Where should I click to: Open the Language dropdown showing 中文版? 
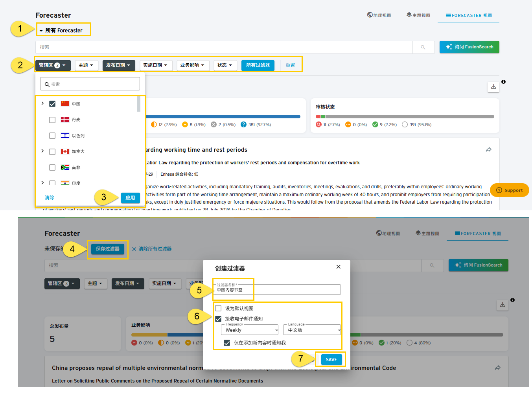pos(312,330)
